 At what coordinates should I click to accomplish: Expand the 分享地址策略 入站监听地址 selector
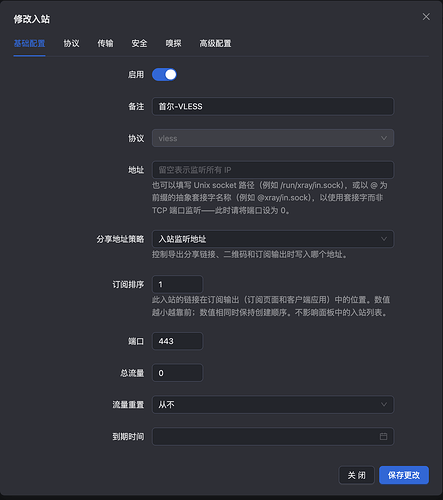[273, 239]
